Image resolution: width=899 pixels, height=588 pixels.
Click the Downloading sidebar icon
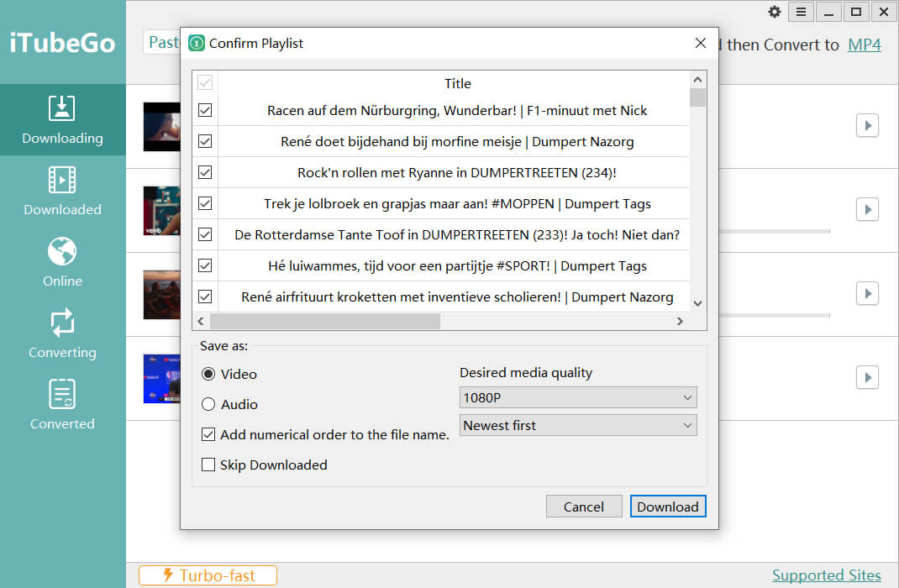point(62,108)
